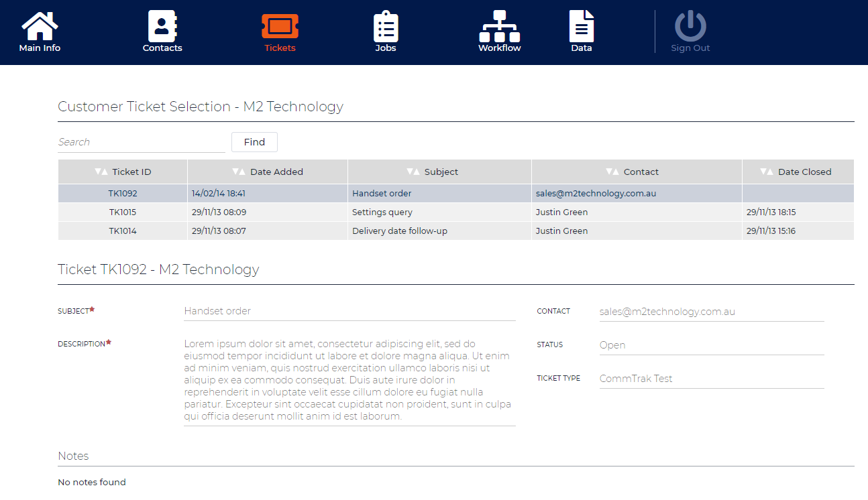Click Date Added column header text
The width and height of the screenshot is (868, 500).
(276, 172)
